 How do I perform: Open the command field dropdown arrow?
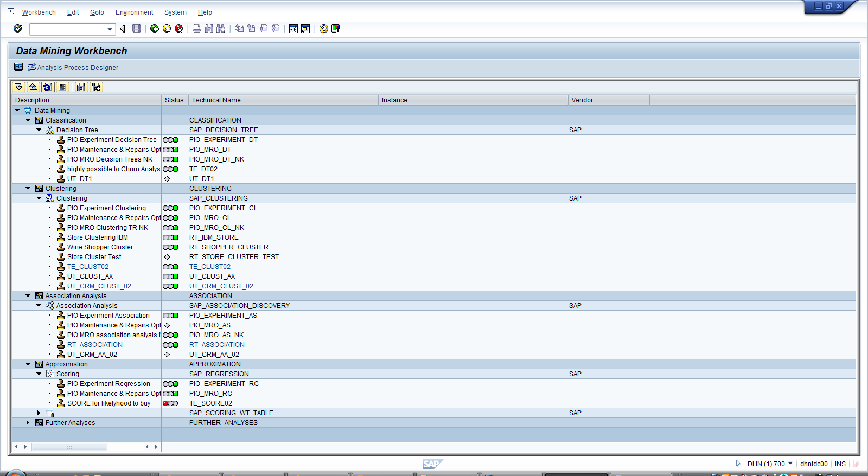click(x=110, y=29)
